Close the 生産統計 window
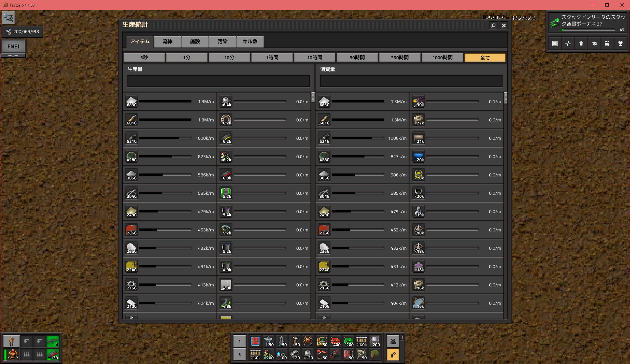Viewport: 630px width, 364px height. tap(504, 26)
